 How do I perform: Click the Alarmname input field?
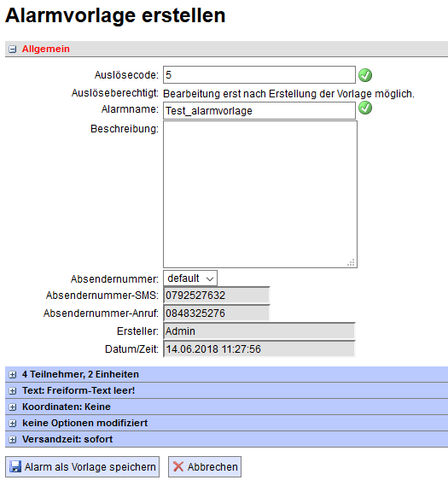259,111
